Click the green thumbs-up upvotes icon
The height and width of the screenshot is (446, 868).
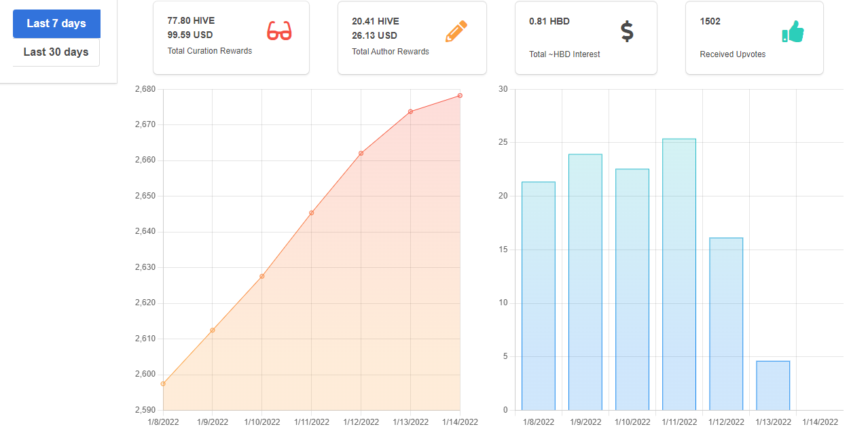coord(793,31)
